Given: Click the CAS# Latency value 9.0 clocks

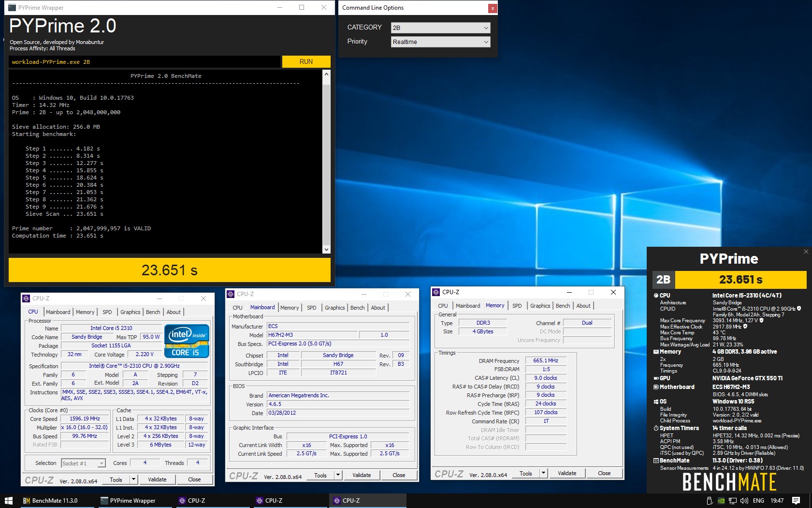Looking at the screenshot, I should tap(546, 378).
